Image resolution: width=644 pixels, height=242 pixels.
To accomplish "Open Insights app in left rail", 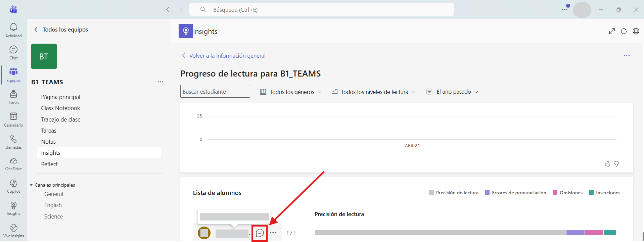I will coord(13,209).
